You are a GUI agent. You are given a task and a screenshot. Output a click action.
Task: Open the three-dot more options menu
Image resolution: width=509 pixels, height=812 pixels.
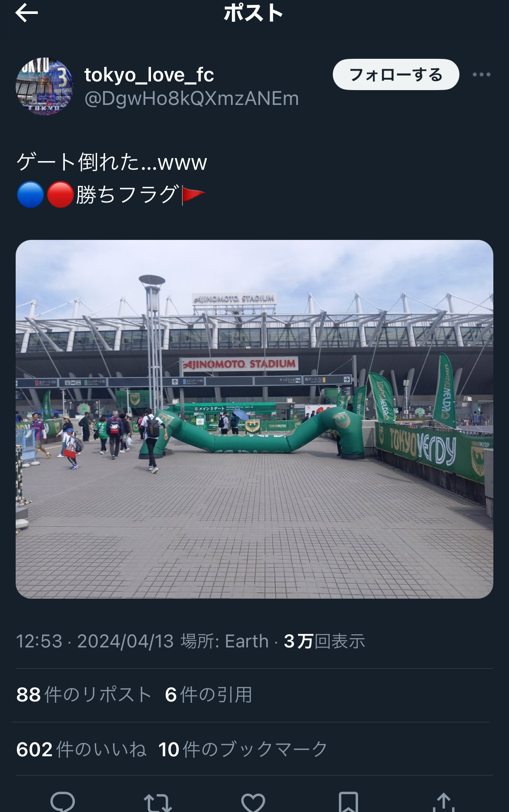tap(482, 74)
